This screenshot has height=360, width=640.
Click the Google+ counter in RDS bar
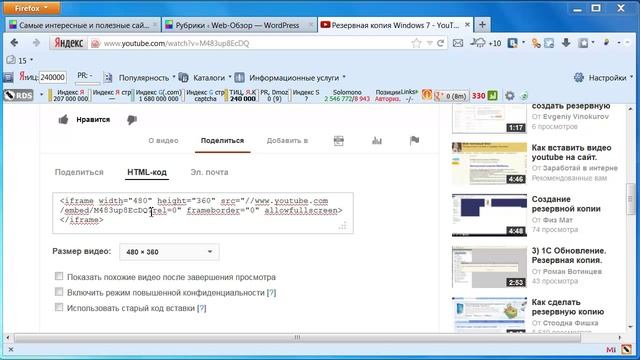coord(451,96)
